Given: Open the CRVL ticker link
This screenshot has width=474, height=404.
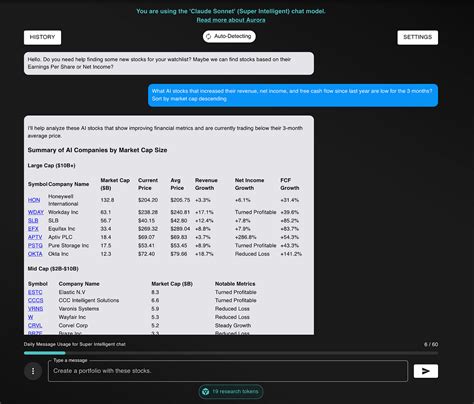Looking at the screenshot, I should [35, 325].
